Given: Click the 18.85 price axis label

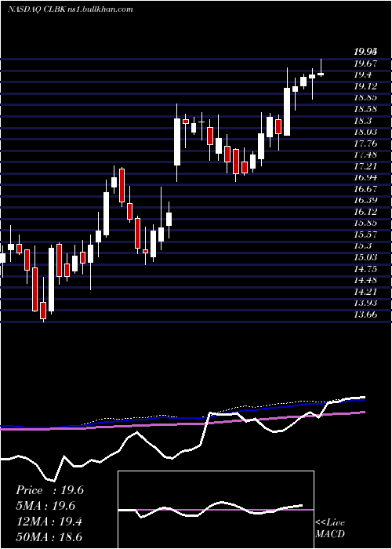Looking at the screenshot, I should click(x=365, y=98).
